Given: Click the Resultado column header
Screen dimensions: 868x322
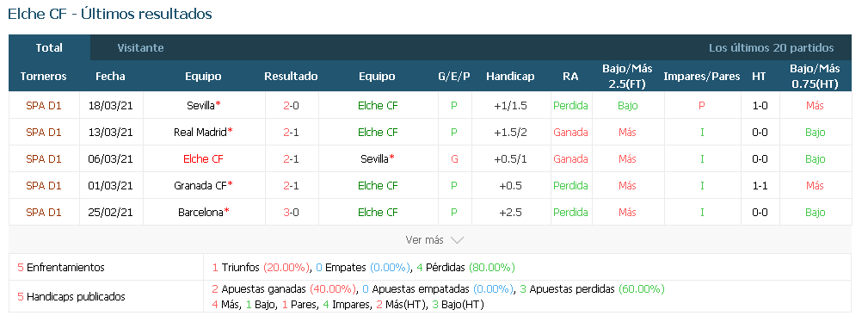Looking at the screenshot, I should [291, 77].
